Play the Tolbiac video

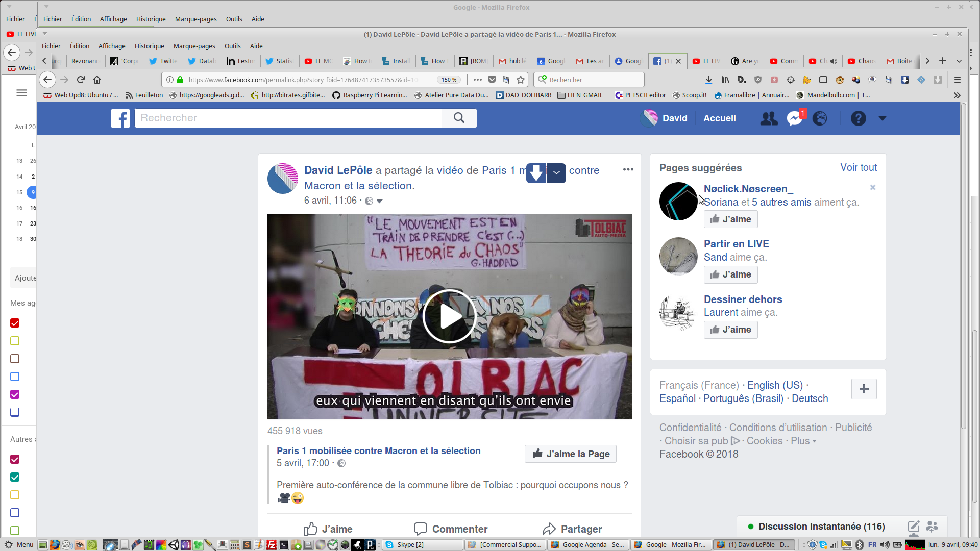449,316
